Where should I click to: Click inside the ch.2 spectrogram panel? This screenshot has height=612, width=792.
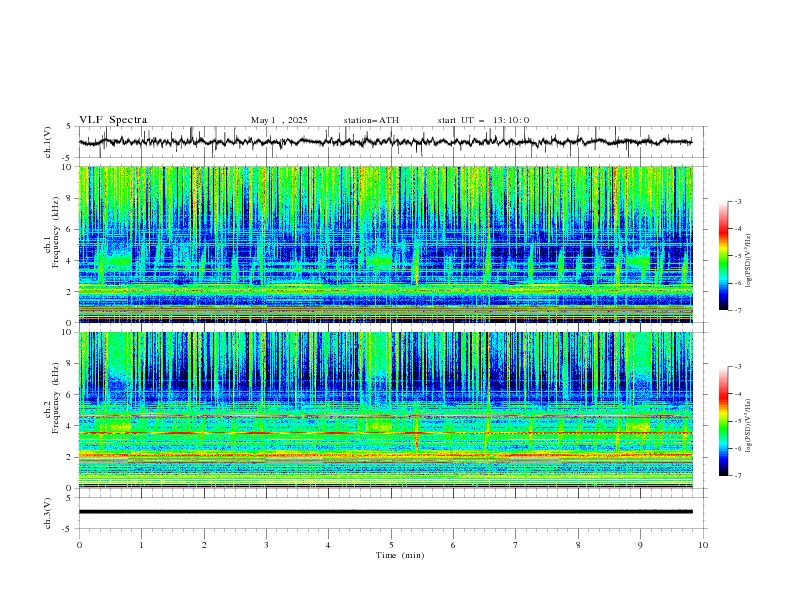(386, 410)
